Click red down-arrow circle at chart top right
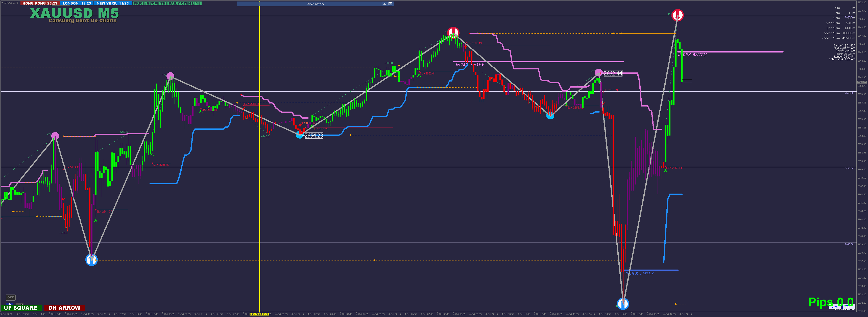 tap(677, 15)
